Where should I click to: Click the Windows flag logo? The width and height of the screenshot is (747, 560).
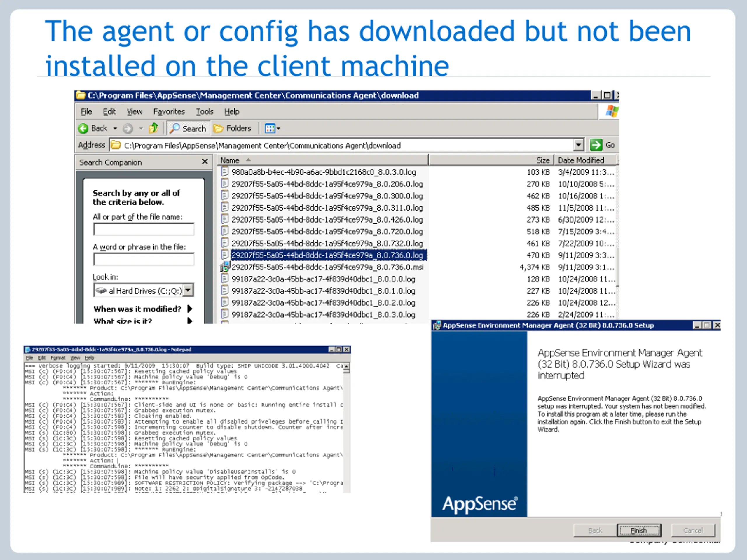tap(612, 111)
